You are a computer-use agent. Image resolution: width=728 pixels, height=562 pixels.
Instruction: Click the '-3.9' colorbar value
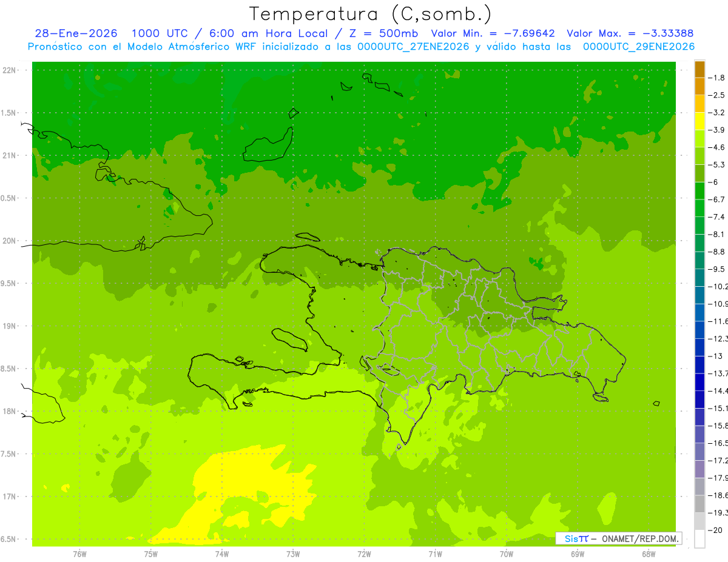[x=716, y=130]
